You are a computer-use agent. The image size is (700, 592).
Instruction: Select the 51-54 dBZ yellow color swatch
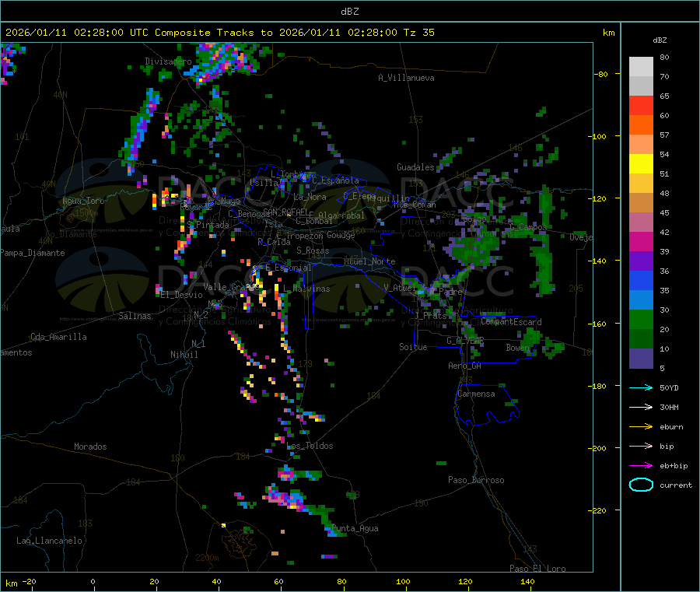[x=641, y=164]
